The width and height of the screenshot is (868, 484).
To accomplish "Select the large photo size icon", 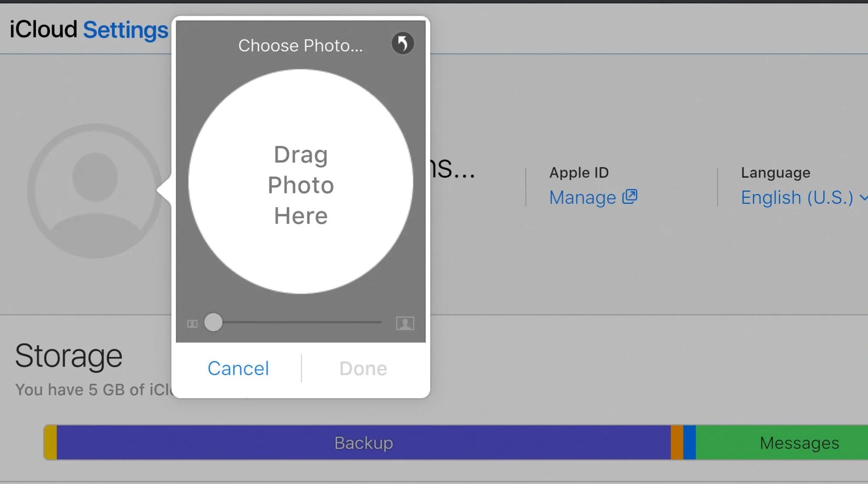I will click(405, 323).
